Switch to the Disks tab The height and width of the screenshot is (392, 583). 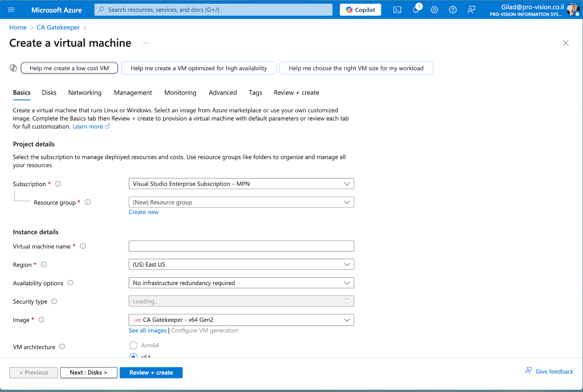pyautogui.click(x=49, y=93)
